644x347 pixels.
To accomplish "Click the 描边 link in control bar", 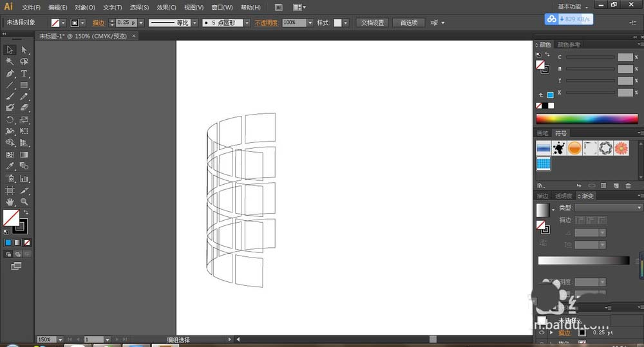I will [x=99, y=23].
